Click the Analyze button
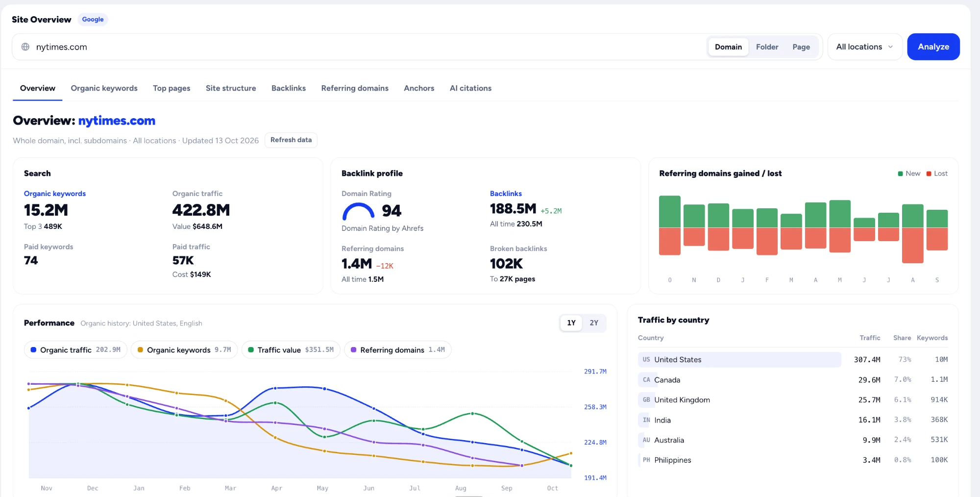The image size is (980, 497). click(x=933, y=47)
